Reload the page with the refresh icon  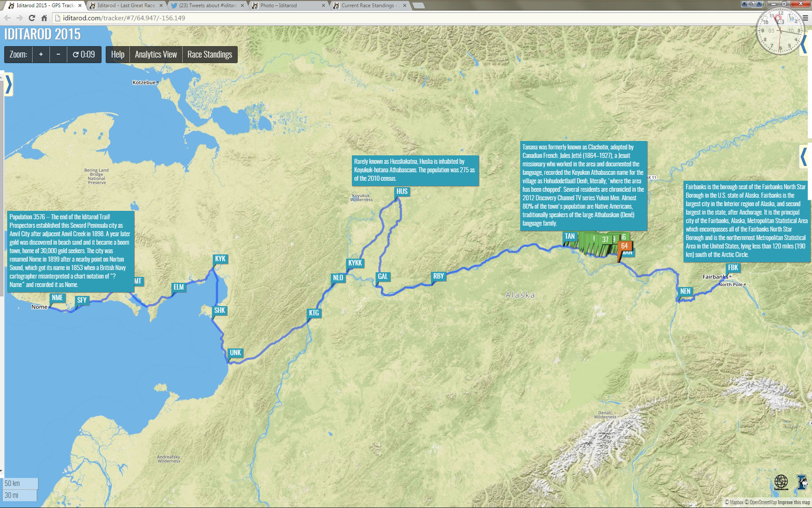32,18
